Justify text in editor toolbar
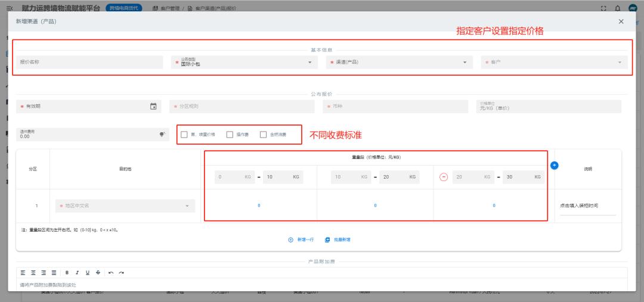The image size is (644, 302). (54, 272)
